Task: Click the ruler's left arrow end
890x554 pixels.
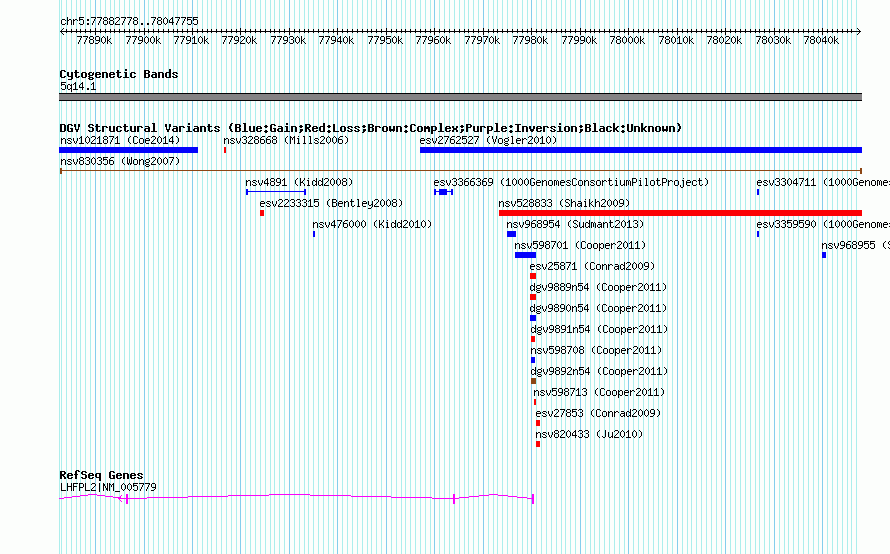Action: pos(62,32)
